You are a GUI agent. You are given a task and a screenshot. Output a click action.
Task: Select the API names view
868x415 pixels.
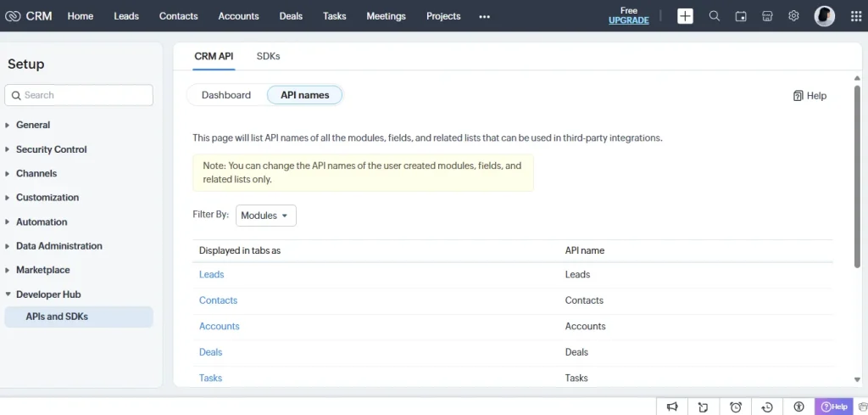pos(304,95)
